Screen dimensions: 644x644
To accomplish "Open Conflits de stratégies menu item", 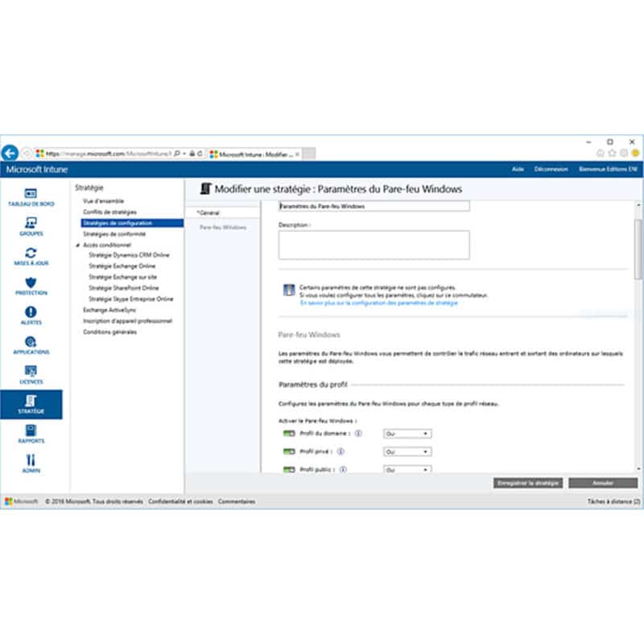I will [109, 212].
